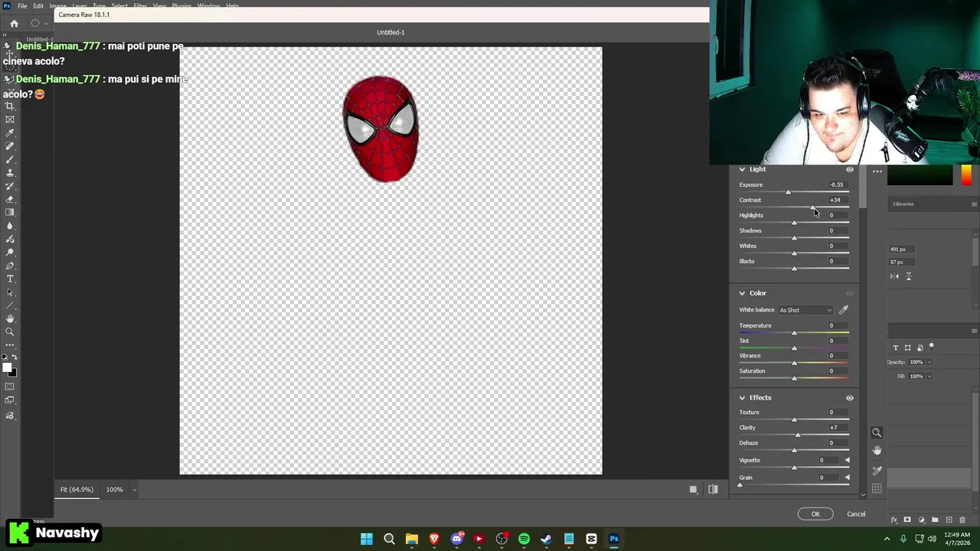Viewport: 980px width, 551px height.
Task: Select the Eraser tool
Action: pos(10,199)
